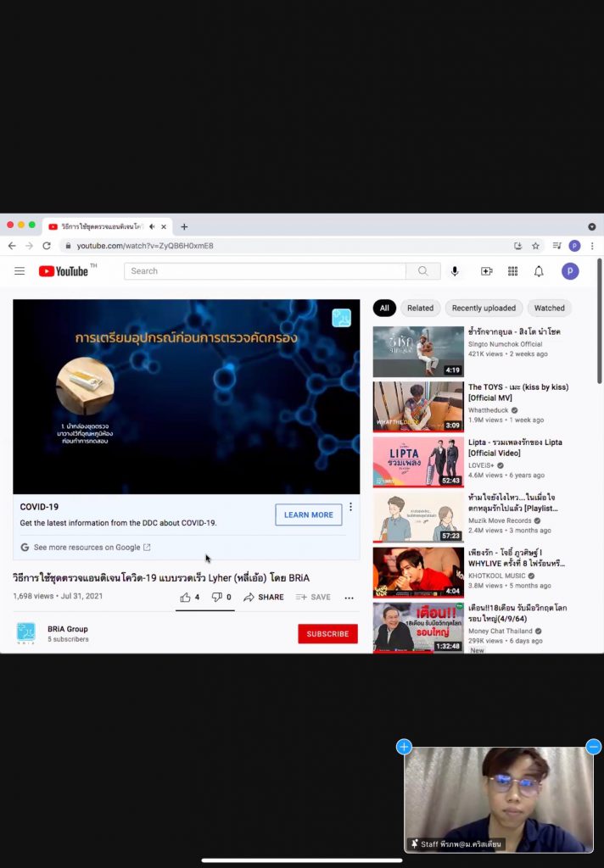Viewport: 604px width, 868px height.
Task: Open notifications bell
Action: coord(539,270)
